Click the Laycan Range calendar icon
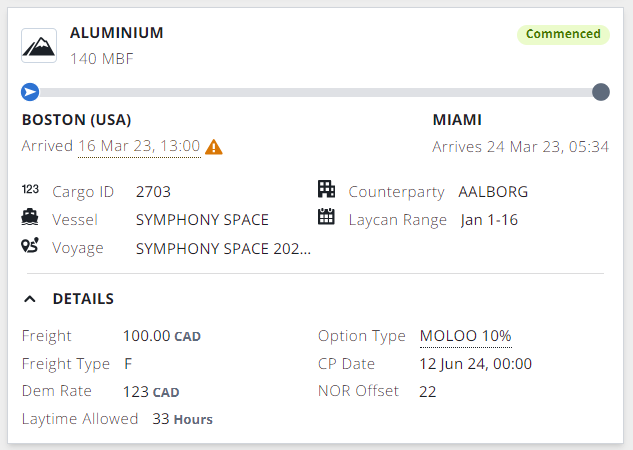Screen dimensions: 633x450 pyautogui.click(x=326, y=218)
